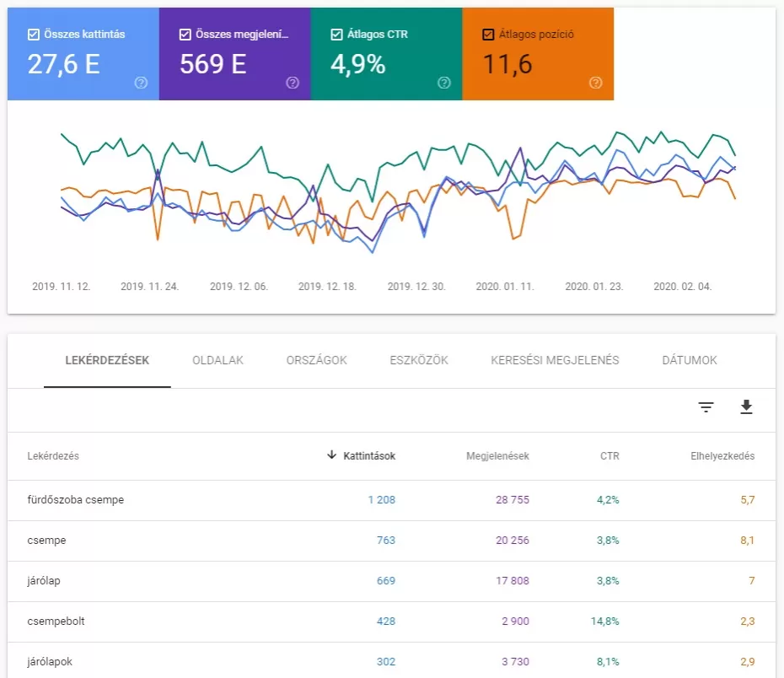The width and height of the screenshot is (784, 678).
Task: Click the 2019. 12. 30. axis date
Action: point(416,287)
